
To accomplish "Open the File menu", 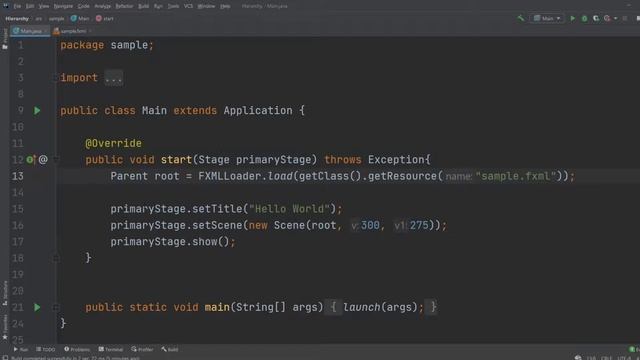I will 17,6.
